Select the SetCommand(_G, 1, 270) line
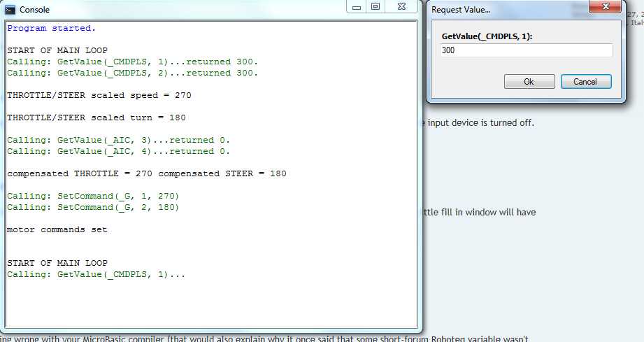Screen dimensions: 644x342 [x=93, y=196]
